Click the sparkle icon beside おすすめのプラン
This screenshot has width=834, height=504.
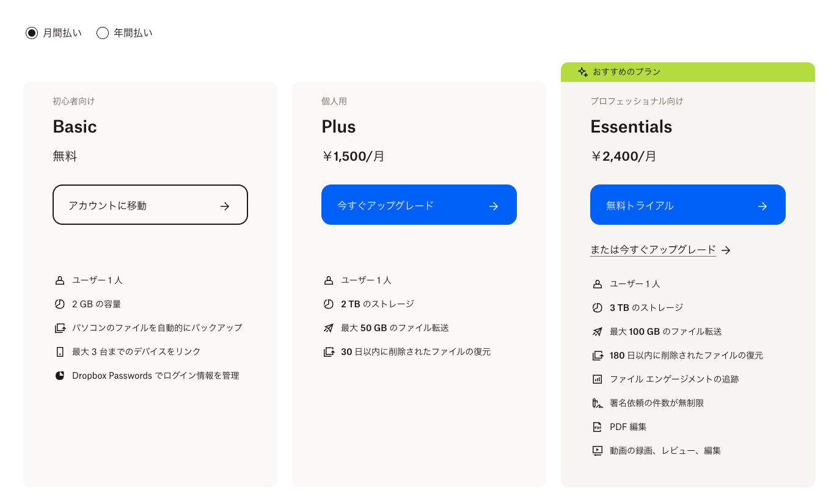point(583,72)
